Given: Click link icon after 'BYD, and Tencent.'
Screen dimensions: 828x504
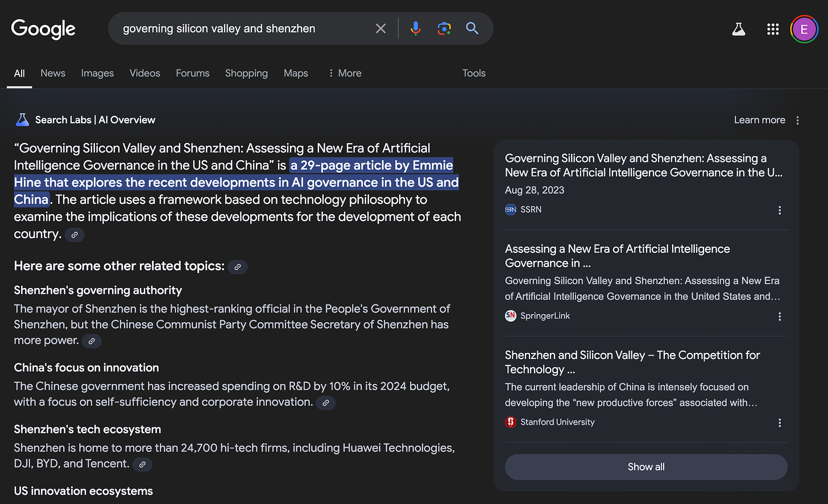Looking at the screenshot, I should [x=142, y=464].
